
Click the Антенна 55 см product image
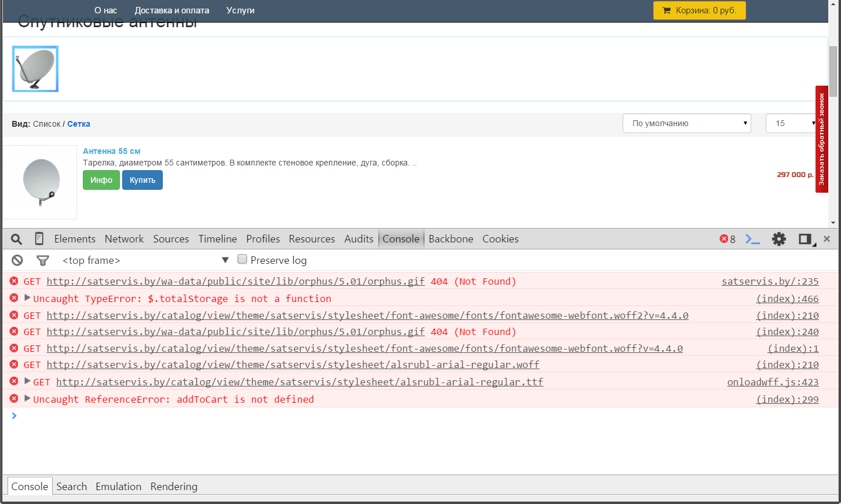pos(40,182)
